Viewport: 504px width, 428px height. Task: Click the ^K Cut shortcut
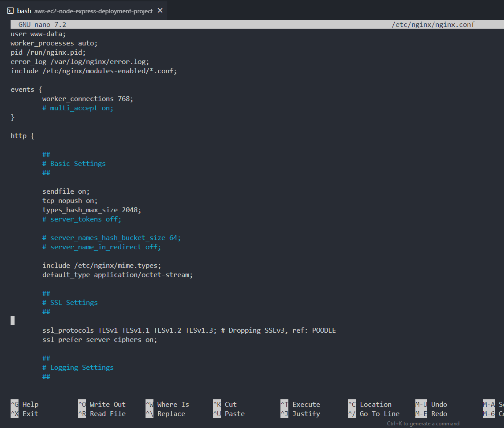(225, 405)
